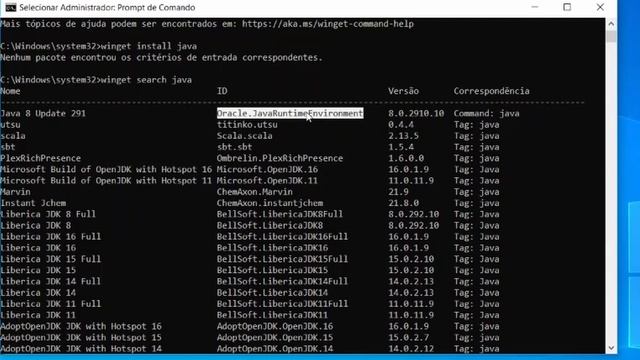The width and height of the screenshot is (640, 360).
Task: Click 'Instant Jchem' name
Action: point(33,203)
